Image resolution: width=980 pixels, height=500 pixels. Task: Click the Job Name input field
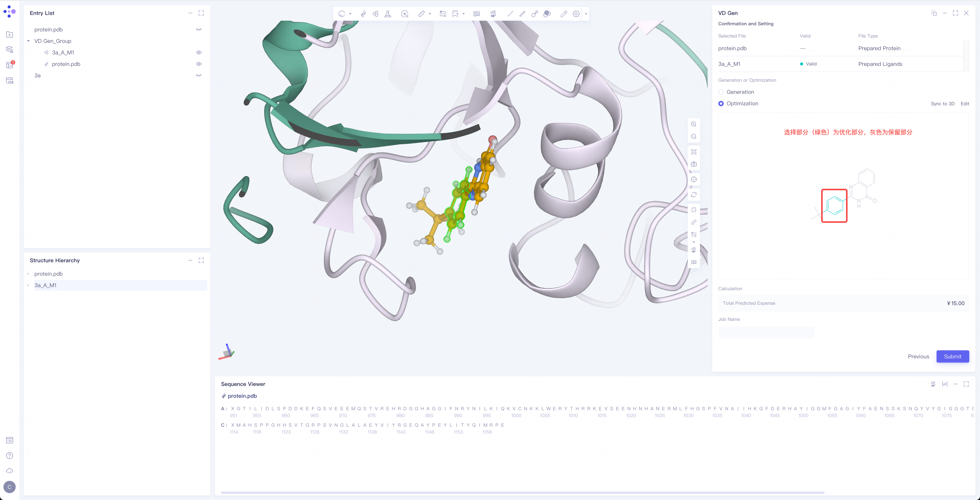tap(766, 332)
